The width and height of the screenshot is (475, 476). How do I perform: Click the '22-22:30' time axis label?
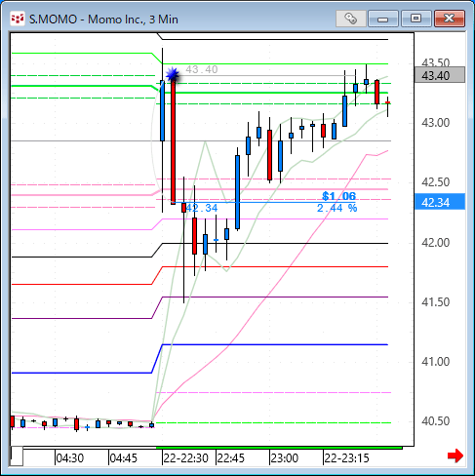coord(185,458)
